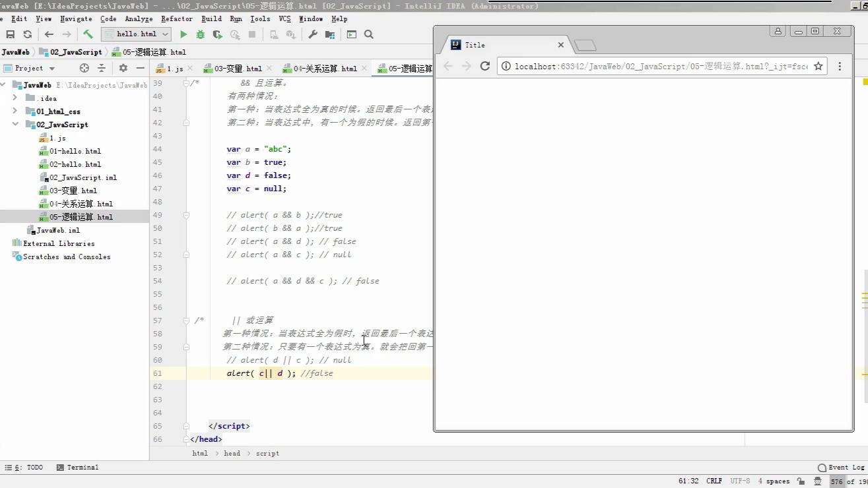Open the VCS menu

[x=284, y=19]
